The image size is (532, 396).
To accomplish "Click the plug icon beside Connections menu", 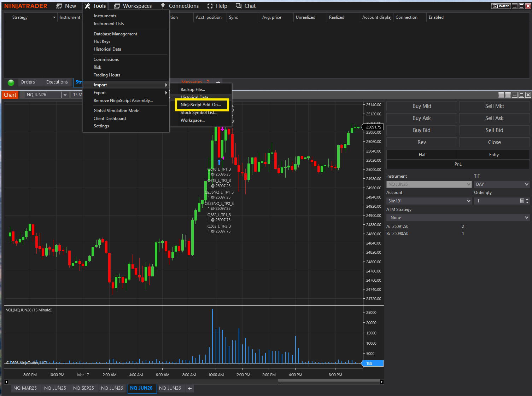I will 162,6.
